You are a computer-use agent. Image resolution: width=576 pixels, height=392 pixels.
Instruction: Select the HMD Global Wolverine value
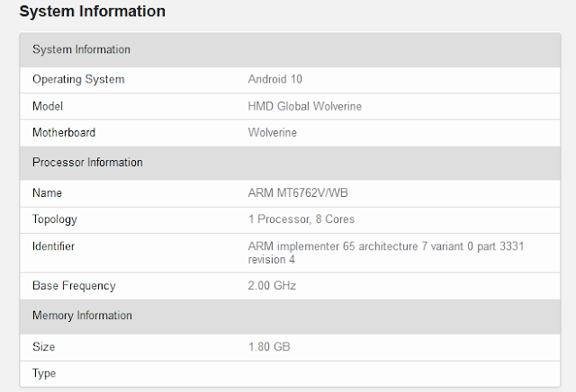click(305, 106)
